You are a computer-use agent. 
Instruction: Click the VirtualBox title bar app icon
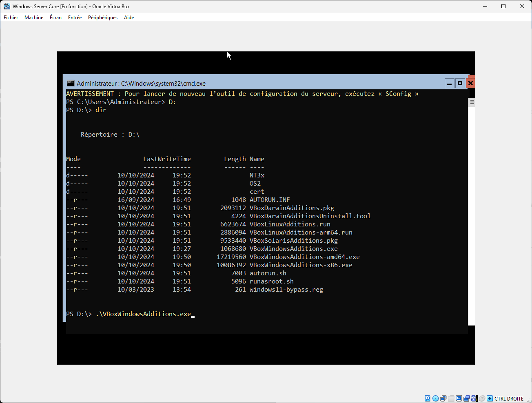click(7, 6)
